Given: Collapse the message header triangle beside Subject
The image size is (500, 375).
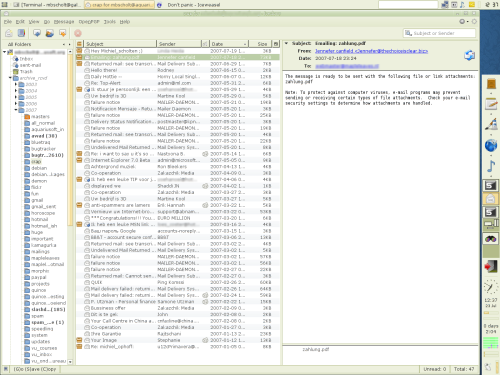Looking at the screenshot, I should click(x=286, y=43).
